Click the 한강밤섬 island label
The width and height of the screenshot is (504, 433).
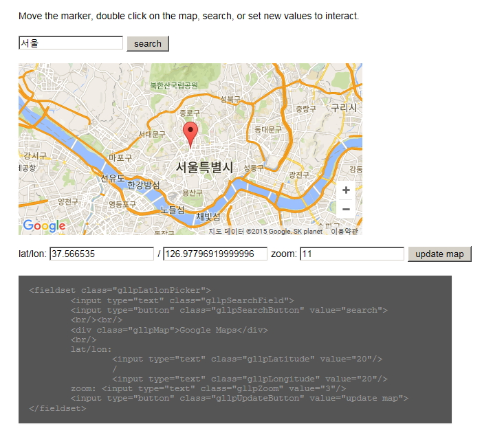[x=143, y=185]
